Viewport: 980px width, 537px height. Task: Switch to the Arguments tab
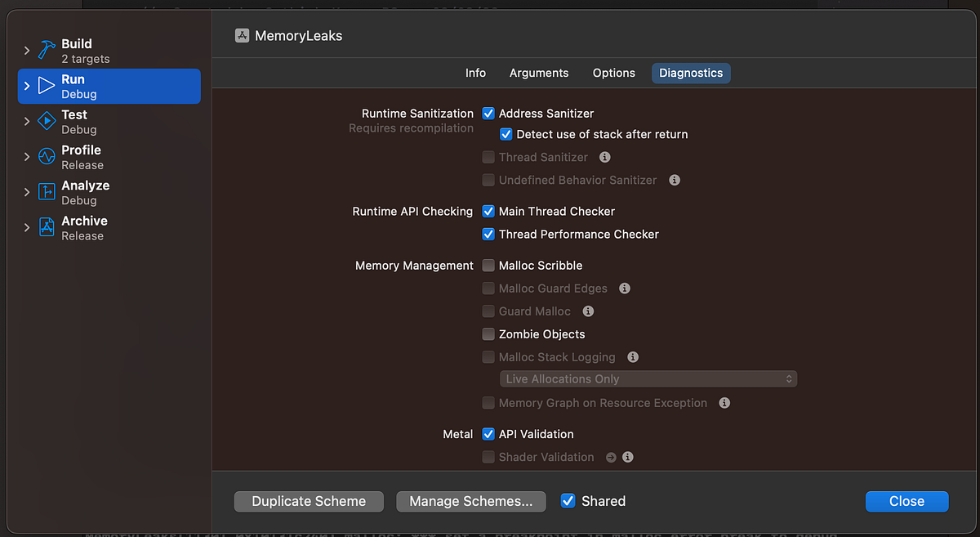pos(539,73)
